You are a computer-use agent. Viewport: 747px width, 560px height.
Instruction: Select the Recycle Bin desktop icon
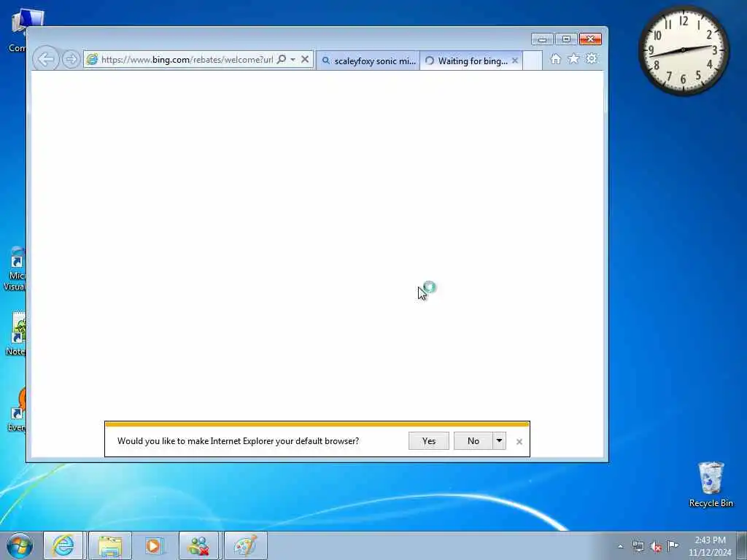(711, 484)
